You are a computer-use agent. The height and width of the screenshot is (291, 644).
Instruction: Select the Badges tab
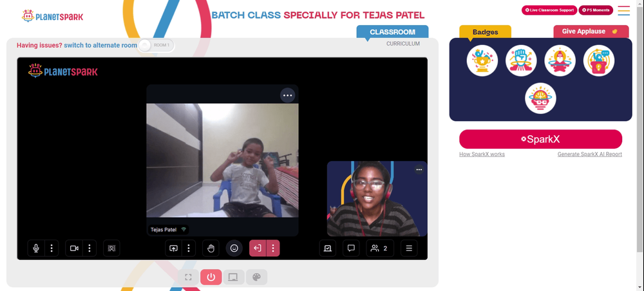(x=485, y=32)
